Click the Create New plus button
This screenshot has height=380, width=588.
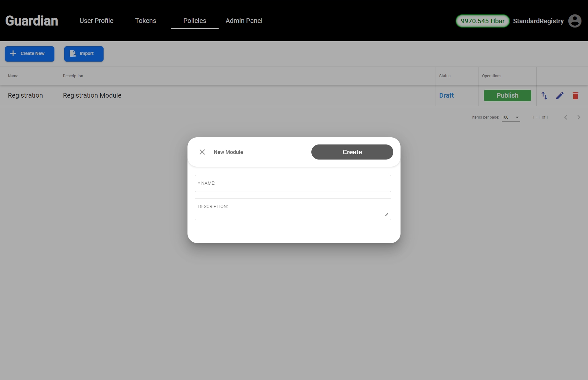29,54
